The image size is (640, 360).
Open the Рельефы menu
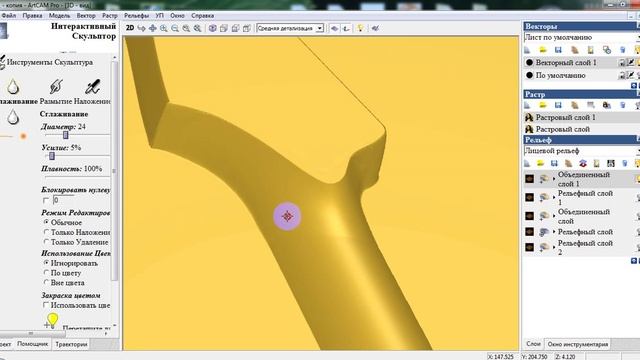pyautogui.click(x=136, y=16)
